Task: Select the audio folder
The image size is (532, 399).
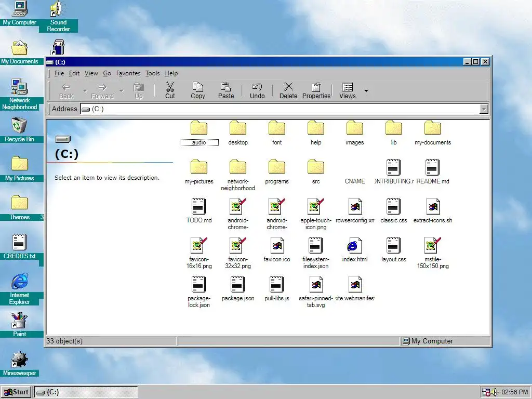Action: click(199, 134)
